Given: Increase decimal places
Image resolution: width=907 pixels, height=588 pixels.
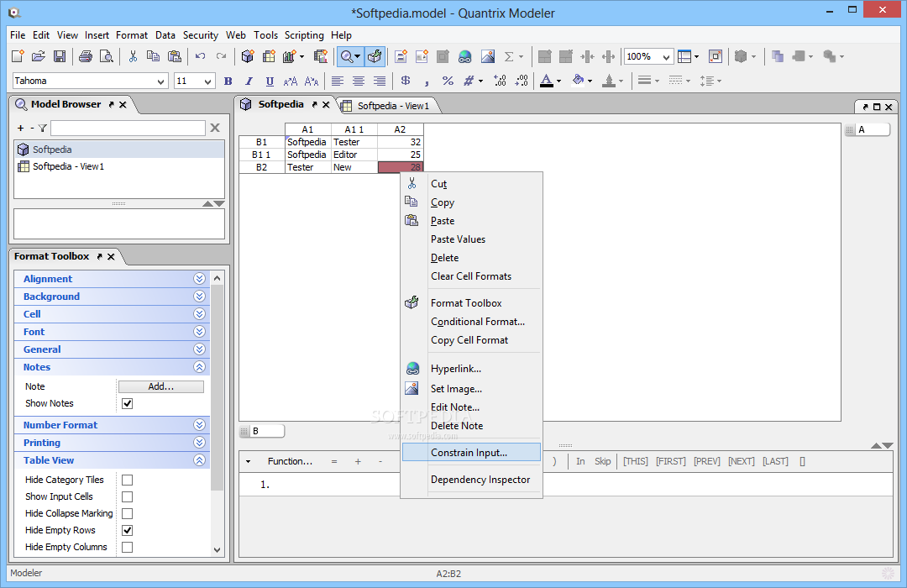Looking at the screenshot, I should [501, 81].
